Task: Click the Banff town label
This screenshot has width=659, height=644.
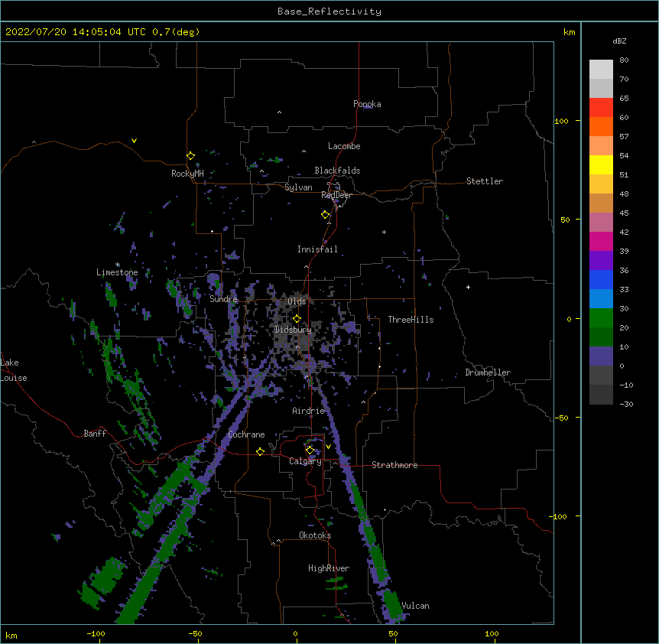Action: 95,434
